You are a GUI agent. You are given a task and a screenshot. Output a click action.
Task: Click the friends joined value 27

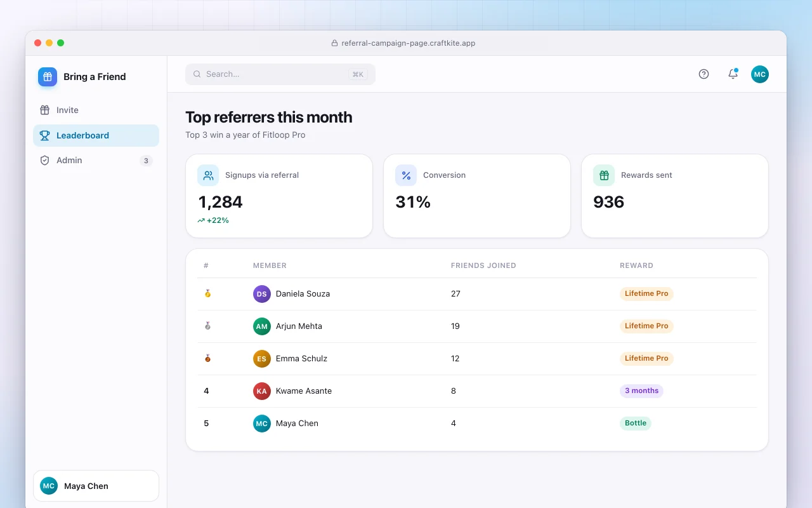[x=455, y=294]
